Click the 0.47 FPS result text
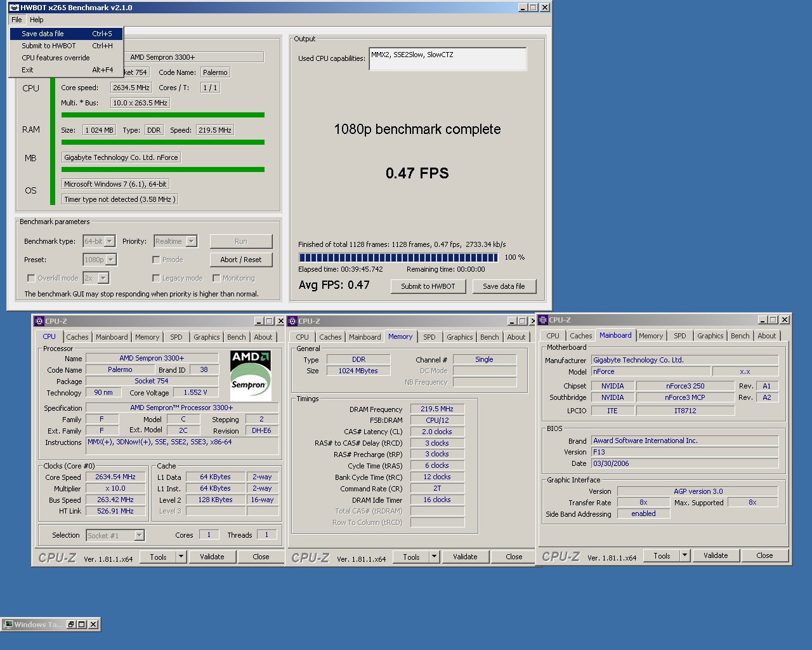This screenshot has width=812, height=650. click(x=417, y=173)
